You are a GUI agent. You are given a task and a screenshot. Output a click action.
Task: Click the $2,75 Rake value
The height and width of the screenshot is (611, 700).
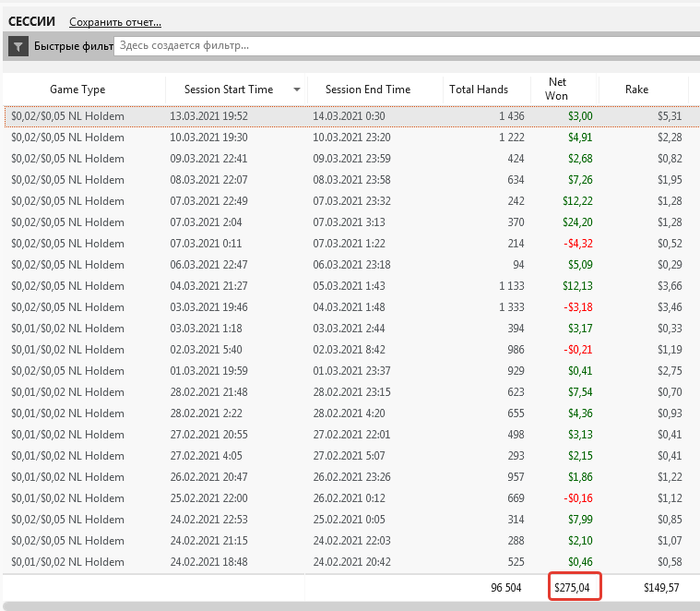coord(670,371)
